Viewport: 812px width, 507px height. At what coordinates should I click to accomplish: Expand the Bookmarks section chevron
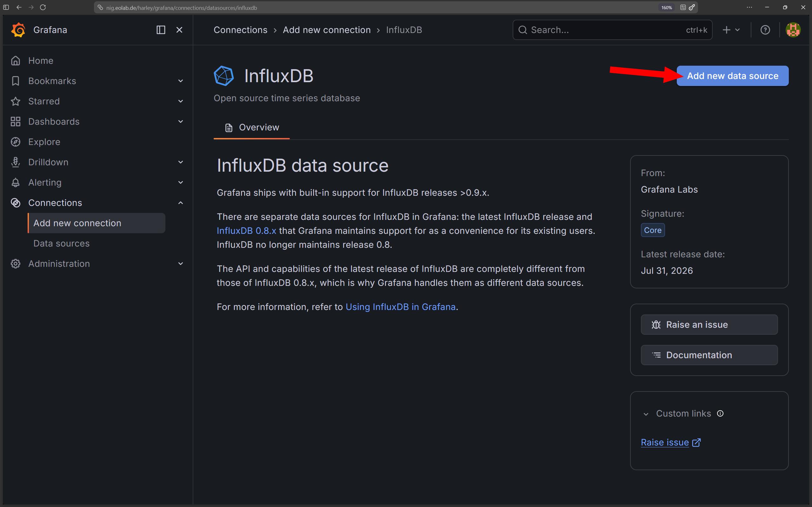click(180, 81)
